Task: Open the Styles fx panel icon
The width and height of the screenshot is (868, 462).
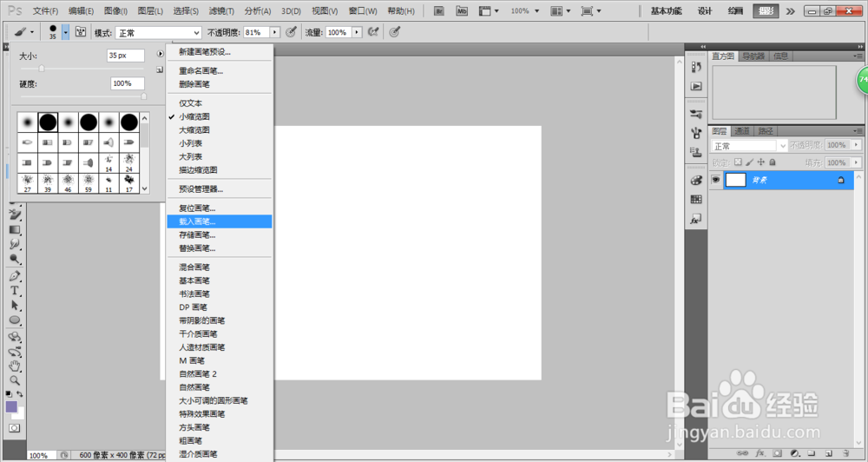Action: coord(696,220)
